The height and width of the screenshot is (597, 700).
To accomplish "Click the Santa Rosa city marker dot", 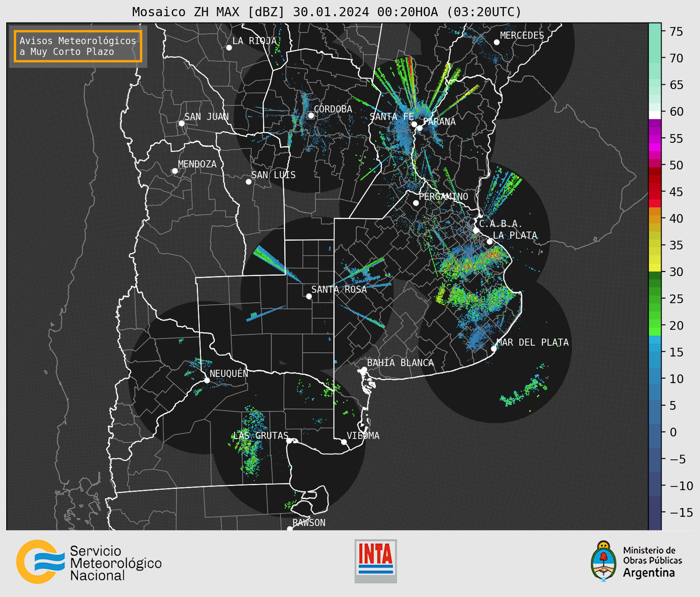I will pyautogui.click(x=309, y=296).
